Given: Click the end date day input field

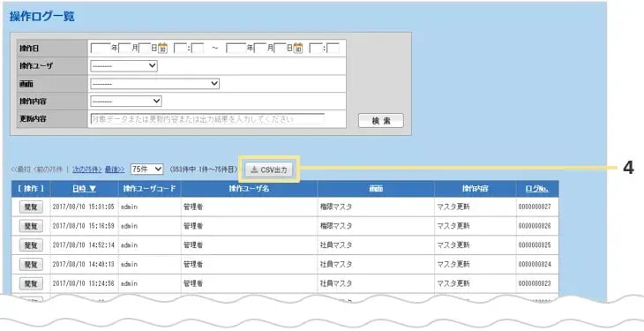Looking at the screenshot, I should pos(281,49).
